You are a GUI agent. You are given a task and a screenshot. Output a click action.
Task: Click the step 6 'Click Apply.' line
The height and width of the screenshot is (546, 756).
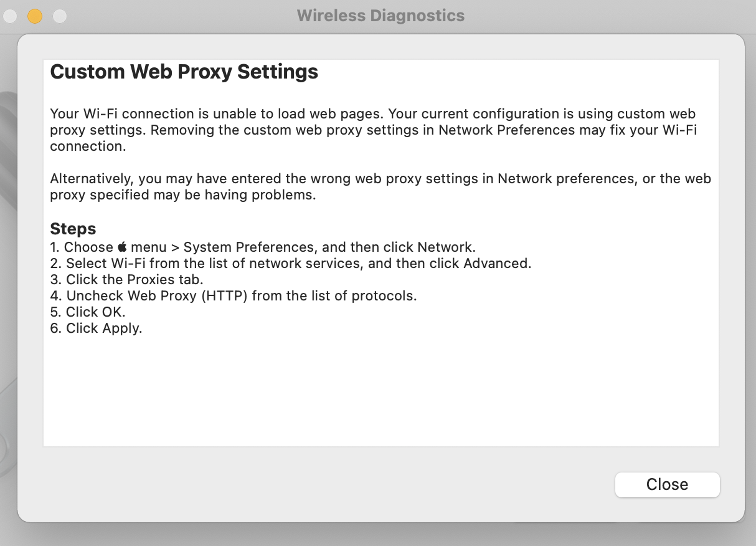click(96, 328)
